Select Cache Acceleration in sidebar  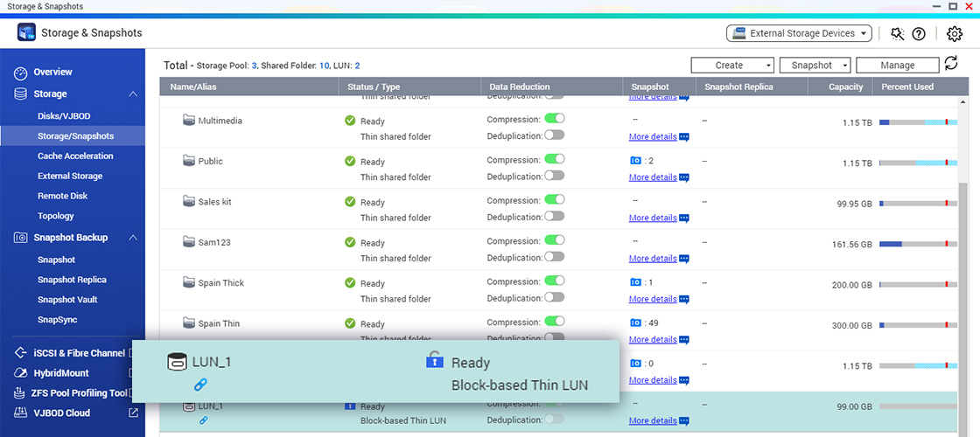[x=75, y=156]
